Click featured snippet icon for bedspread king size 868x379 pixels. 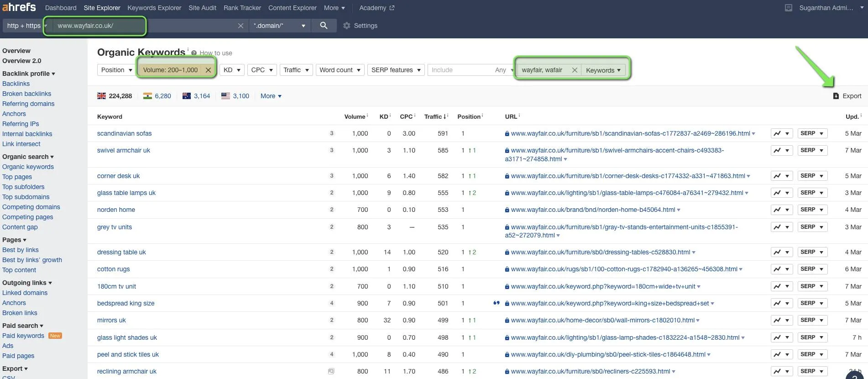point(496,303)
